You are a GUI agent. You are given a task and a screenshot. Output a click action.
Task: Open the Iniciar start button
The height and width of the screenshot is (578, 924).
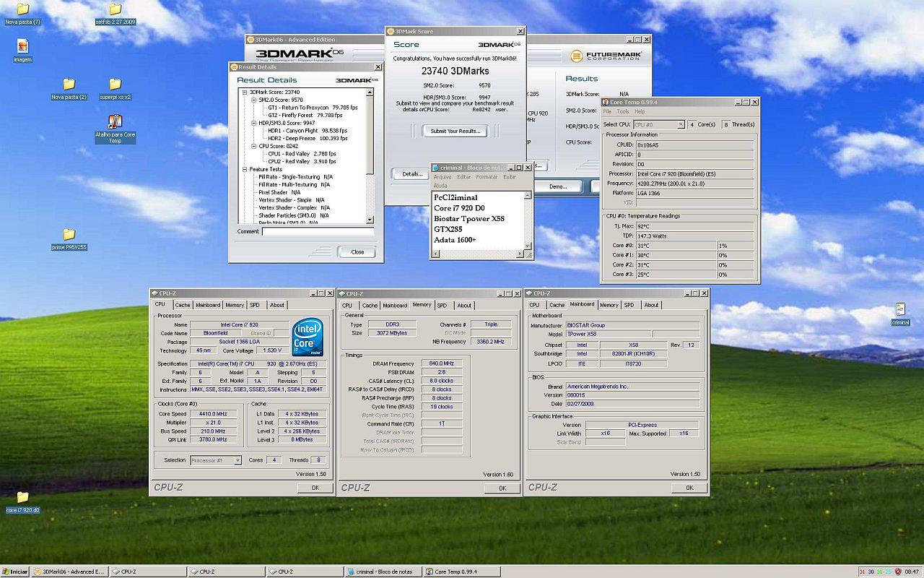click(x=14, y=571)
